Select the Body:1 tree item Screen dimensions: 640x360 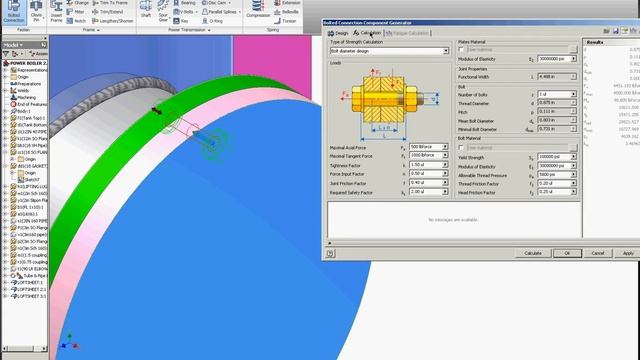point(20,111)
